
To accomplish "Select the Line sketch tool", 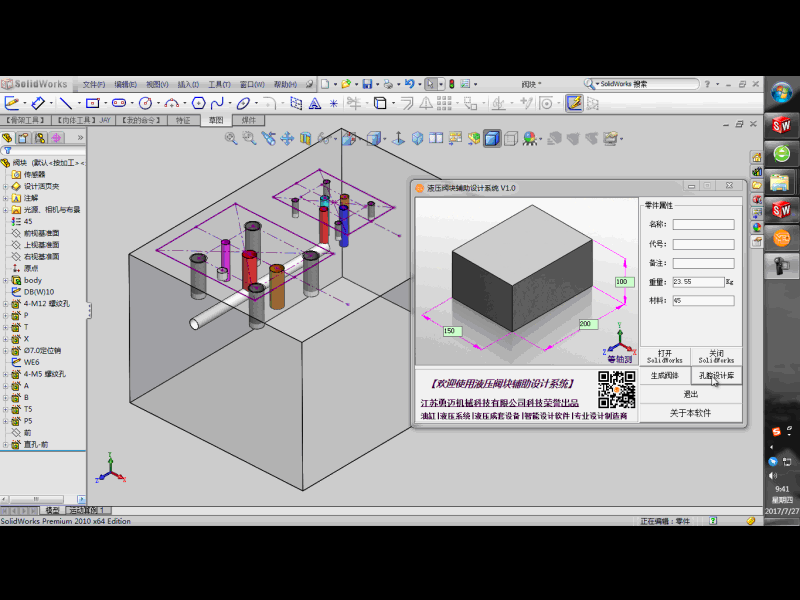I will [66, 103].
